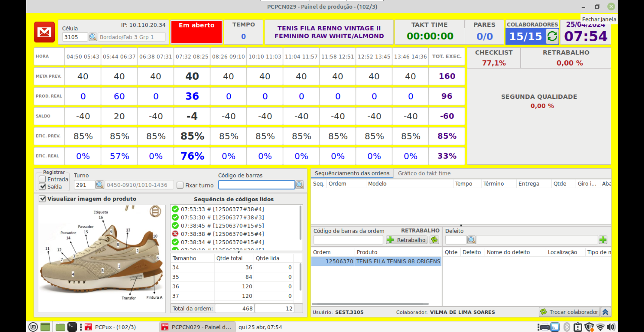
Task: Toggle the Fixar turno checkbox
Action: pos(180,185)
